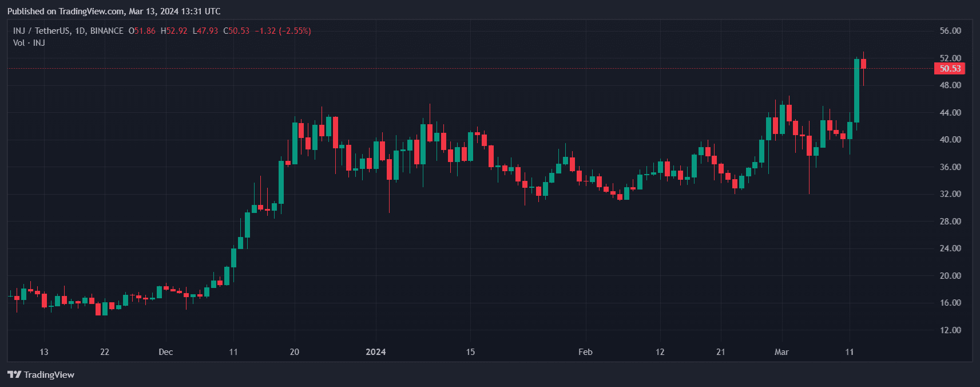This screenshot has width=980, height=387.
Task: Click the low value L47.93
Action: pyautogui.click(x=205, y=31)
